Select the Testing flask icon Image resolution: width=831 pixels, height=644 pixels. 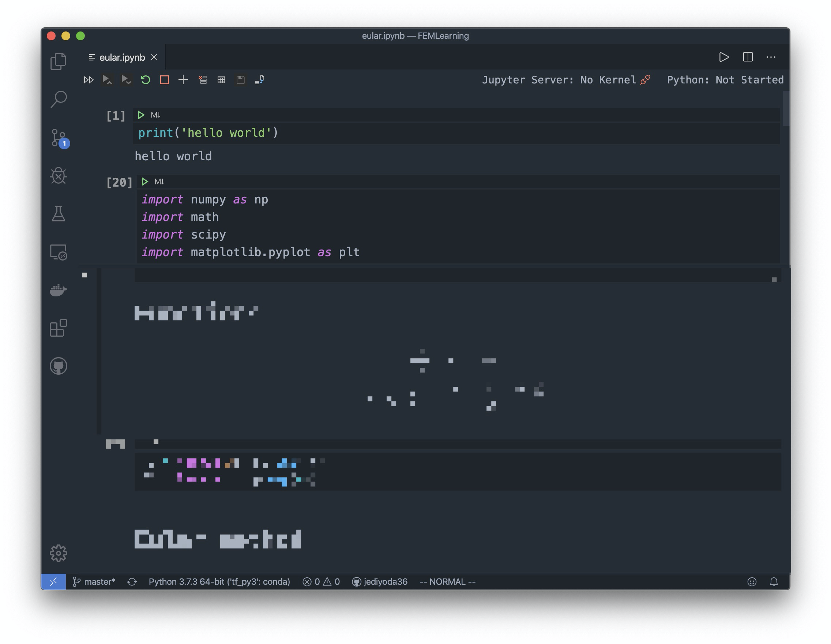click(59, 214)
